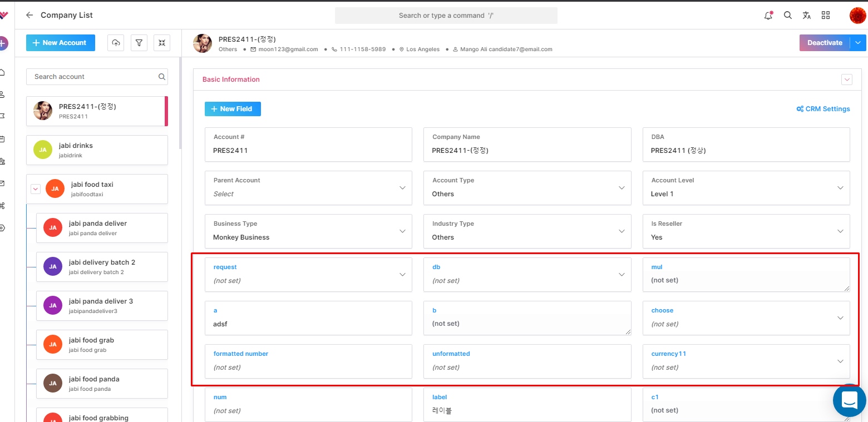
Task: Click the New Field button
Action: 233,109
